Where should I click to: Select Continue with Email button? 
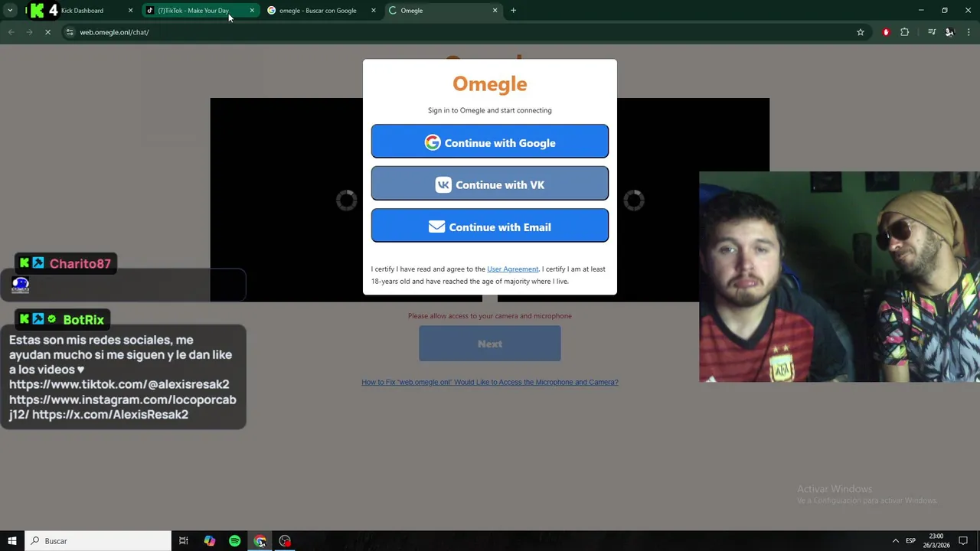pos(490,226)
